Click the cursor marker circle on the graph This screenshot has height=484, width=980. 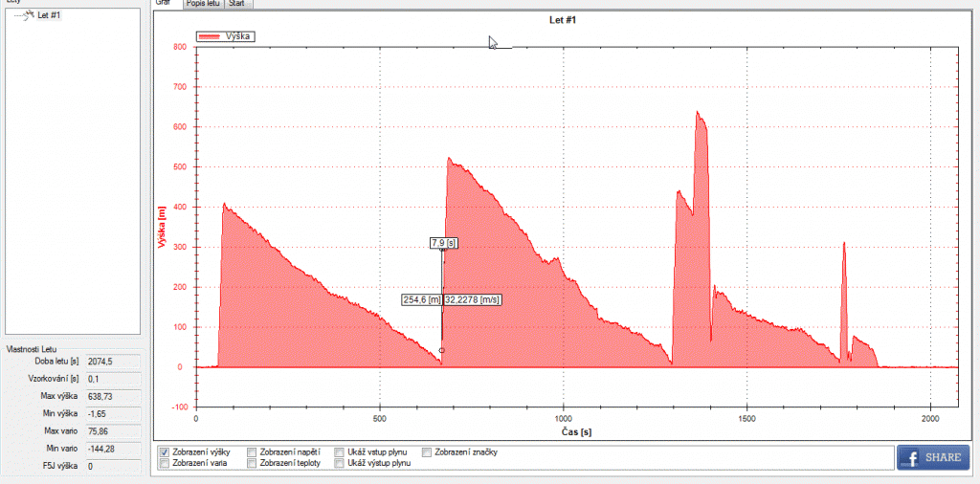click(441, 351)
